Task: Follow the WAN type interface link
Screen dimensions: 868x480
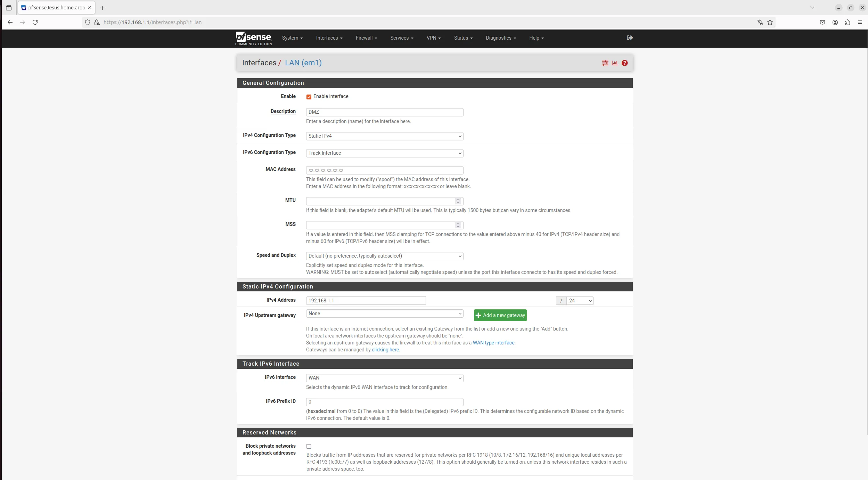Action: (x=493, y=343)
